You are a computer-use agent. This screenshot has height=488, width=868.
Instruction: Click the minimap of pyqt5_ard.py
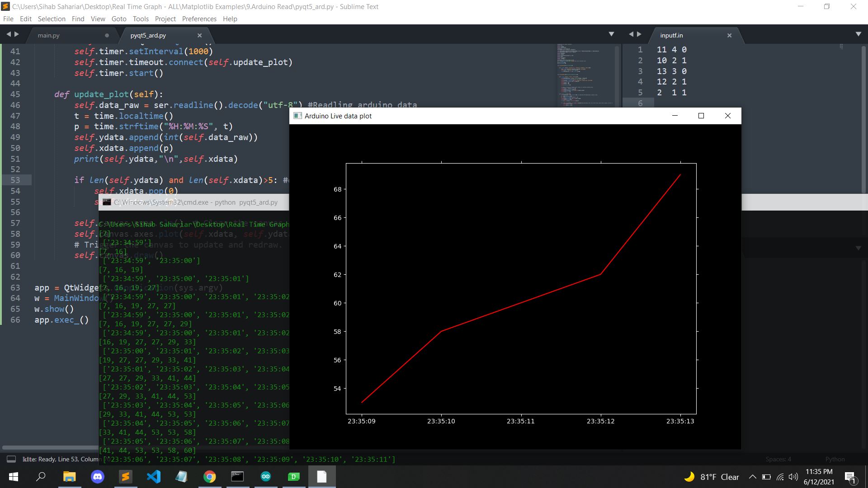pyautogui.click(x=585, y=75)
